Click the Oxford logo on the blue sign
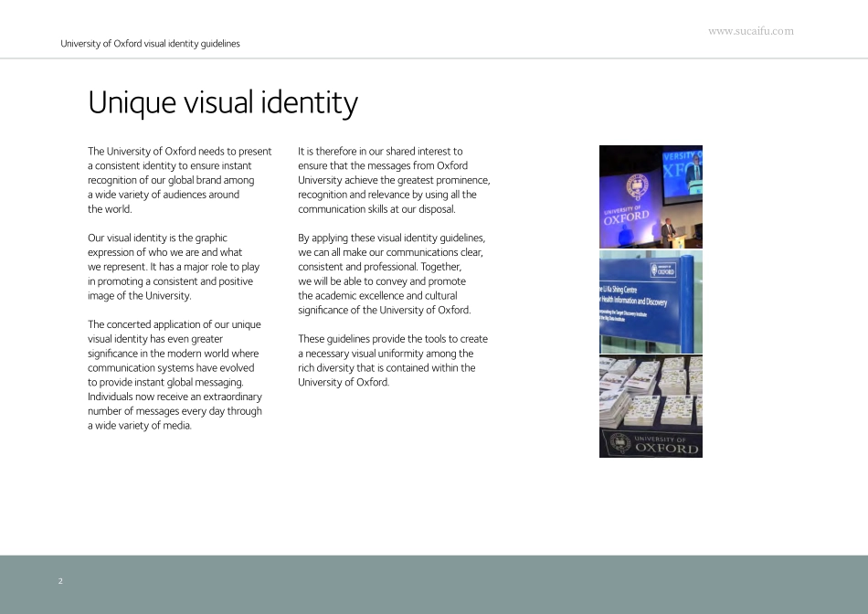This screenshot has height=614, width=868. (663, 270)
